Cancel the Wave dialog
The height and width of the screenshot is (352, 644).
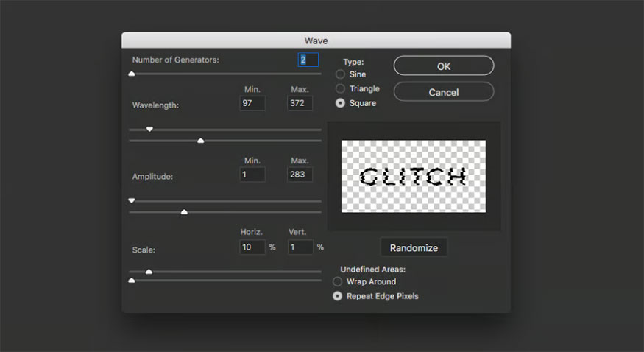tap(443, 92)
